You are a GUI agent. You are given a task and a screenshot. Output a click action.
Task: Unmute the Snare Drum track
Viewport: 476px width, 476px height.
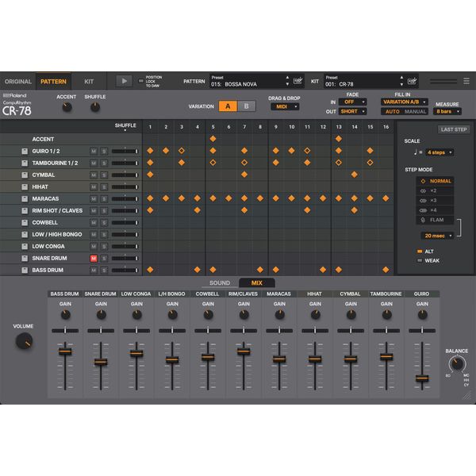(x=94, y=259)
